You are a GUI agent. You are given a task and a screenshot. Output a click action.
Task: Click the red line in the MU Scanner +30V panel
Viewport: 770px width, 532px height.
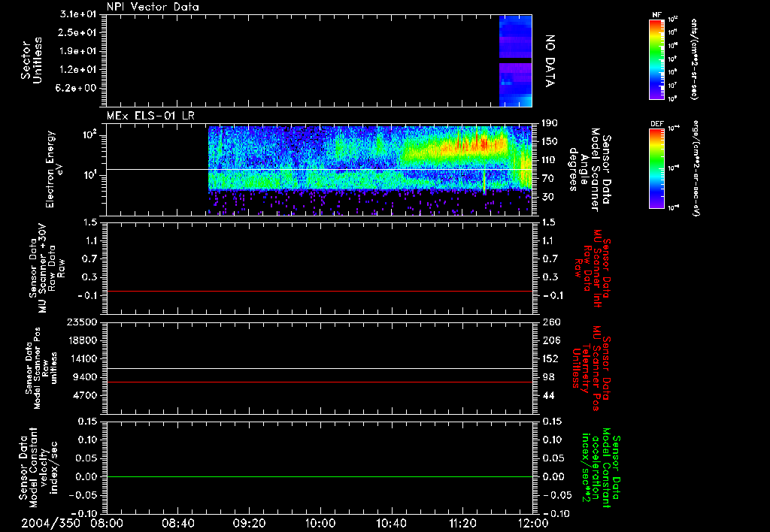[319, 291]
